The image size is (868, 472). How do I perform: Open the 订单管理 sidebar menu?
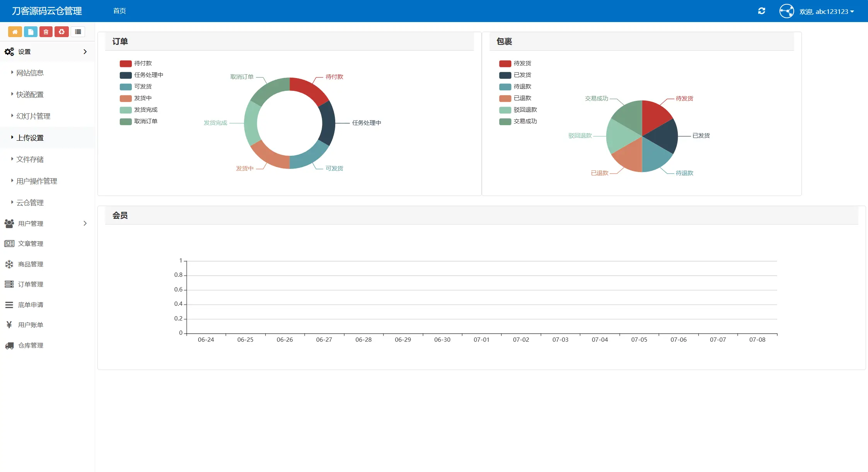click(31, 284)
